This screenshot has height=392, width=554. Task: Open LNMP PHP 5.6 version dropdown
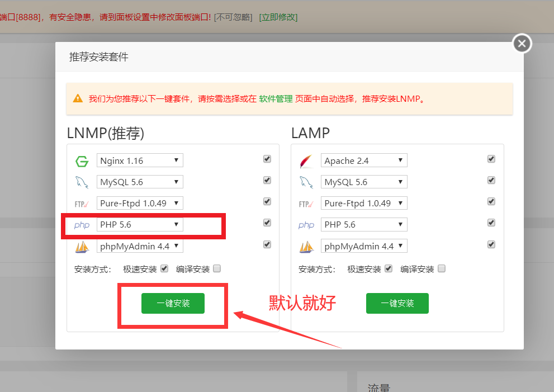pos(140,224)
